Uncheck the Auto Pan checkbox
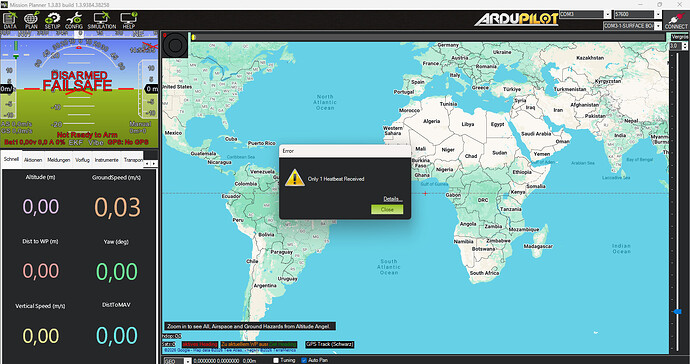Screen dimensions: 690x364 pyautogui.click(x=304, y=360)
